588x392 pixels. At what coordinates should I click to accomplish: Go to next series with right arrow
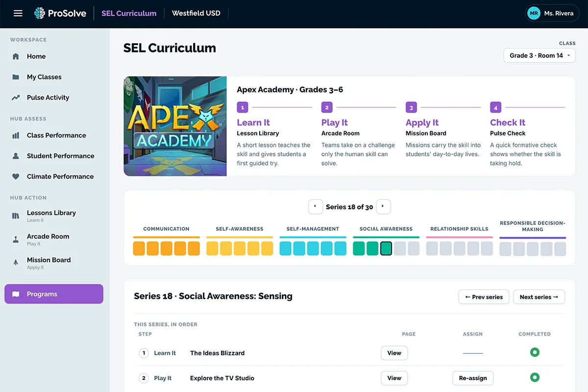coord(383,207)
